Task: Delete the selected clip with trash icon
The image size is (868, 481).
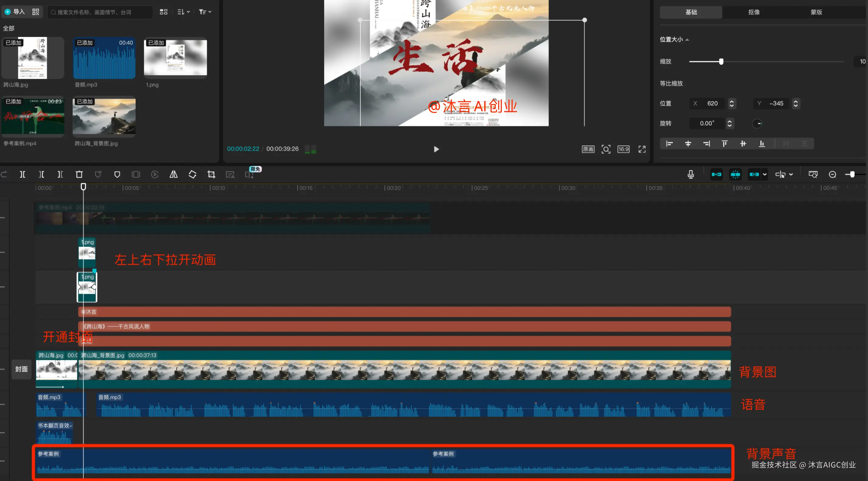Action: (x=79, y=174)
